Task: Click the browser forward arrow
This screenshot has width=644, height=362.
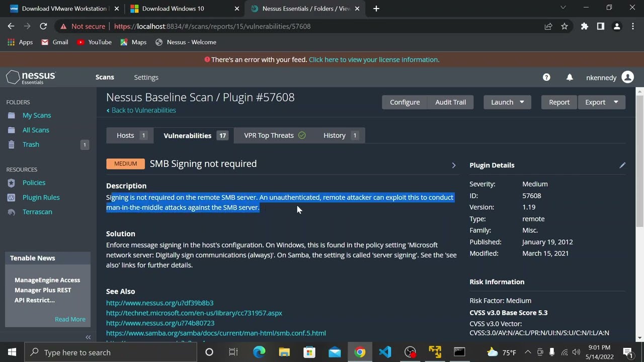Action: (27, 26)
